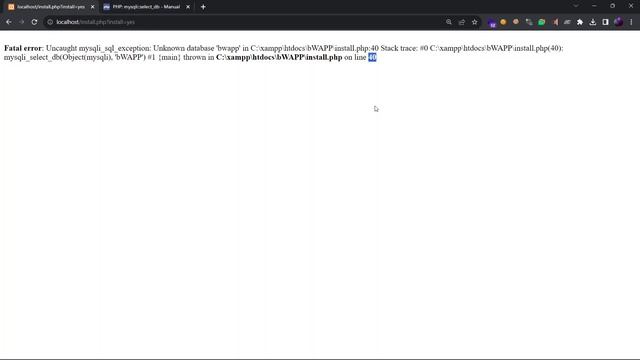Share this page using the share icon
Viewport: 640px width, 360px height.
click(x=462, y=22)
